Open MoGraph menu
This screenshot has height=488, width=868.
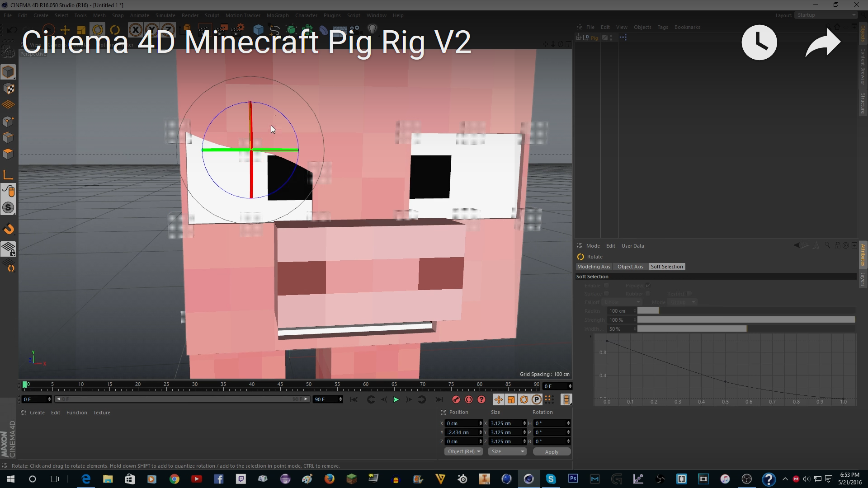(x=277, y=15)
